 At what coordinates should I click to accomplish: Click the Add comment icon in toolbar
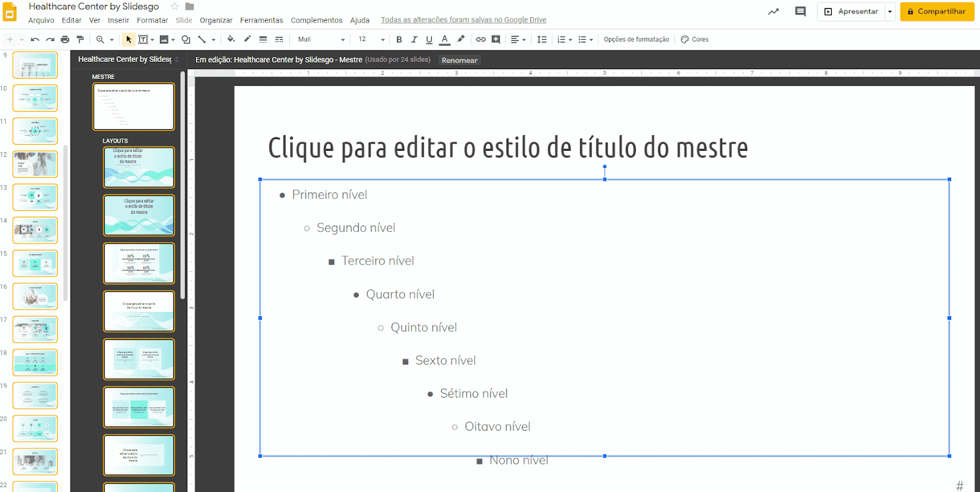[496, 39]
